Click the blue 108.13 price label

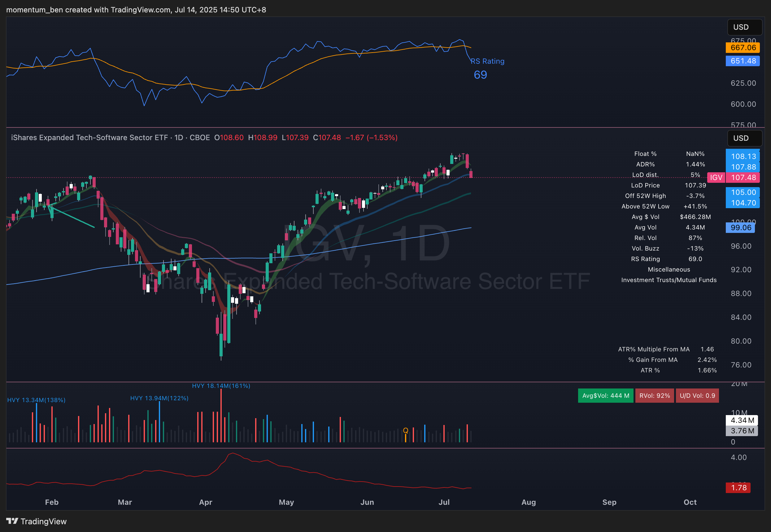click(743, 156)
